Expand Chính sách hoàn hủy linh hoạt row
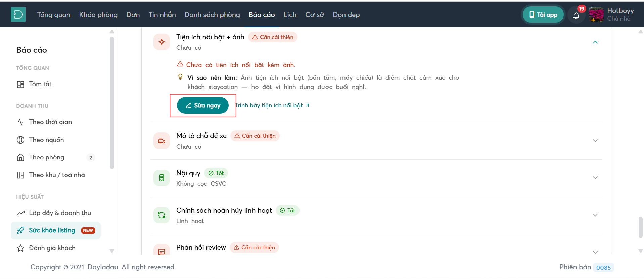This screenshot has height=279, width=644. pos(595,215)
